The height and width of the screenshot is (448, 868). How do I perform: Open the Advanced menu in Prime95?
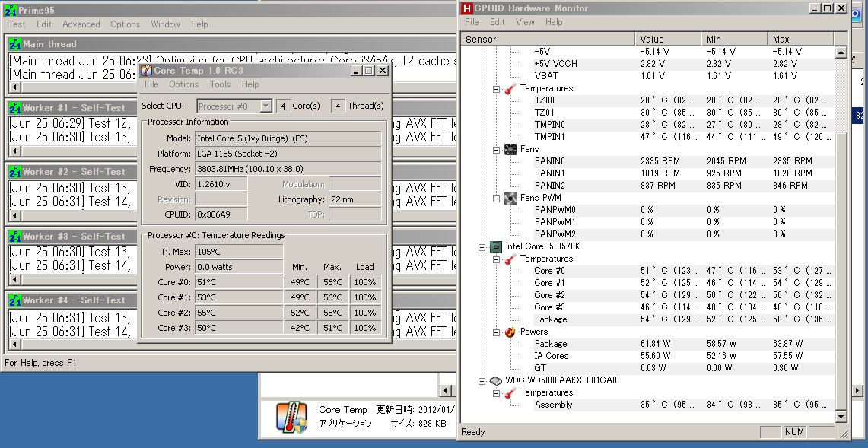coord(81,24)
